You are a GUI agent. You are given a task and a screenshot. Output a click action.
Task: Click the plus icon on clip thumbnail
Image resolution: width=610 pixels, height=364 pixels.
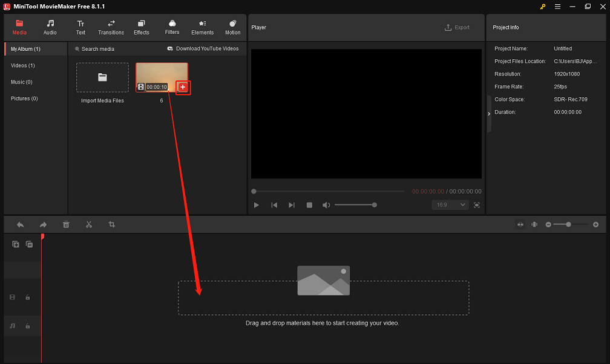tap(183, 87)
